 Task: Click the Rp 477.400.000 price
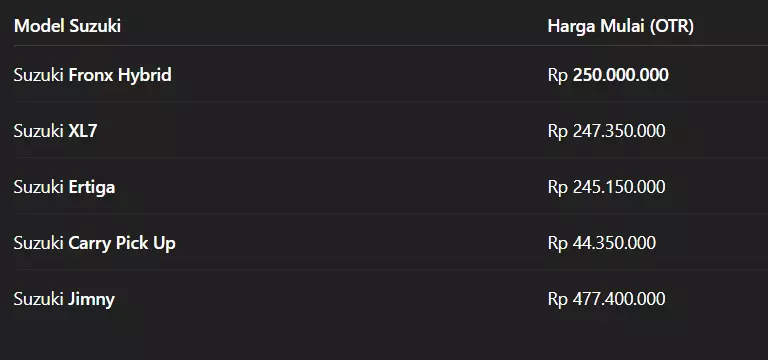tap(606, 299)
